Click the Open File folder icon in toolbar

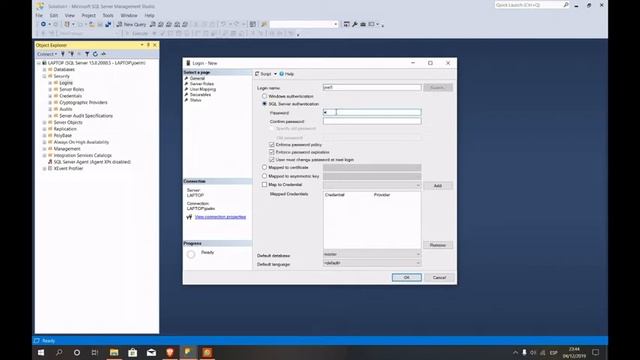pos(92,24)
